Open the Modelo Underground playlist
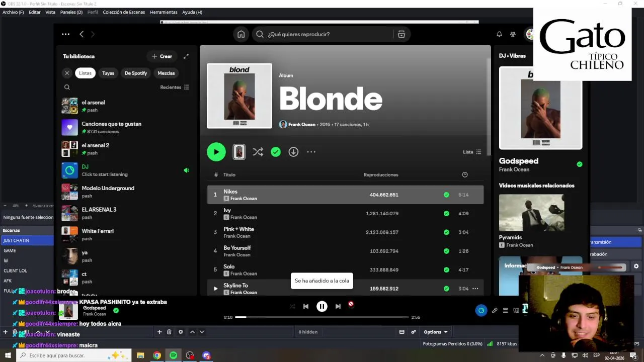The image size is (644, 362). (x=126, y=192)
